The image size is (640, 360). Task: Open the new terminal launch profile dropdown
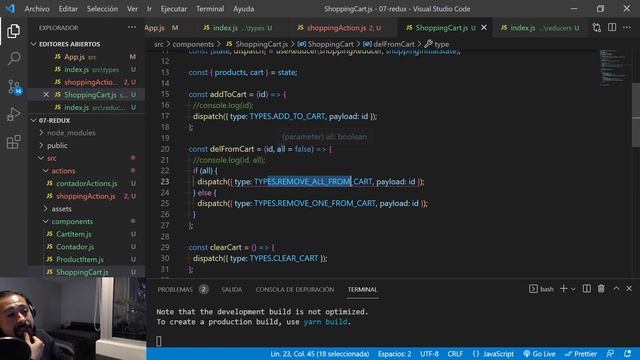573,289
